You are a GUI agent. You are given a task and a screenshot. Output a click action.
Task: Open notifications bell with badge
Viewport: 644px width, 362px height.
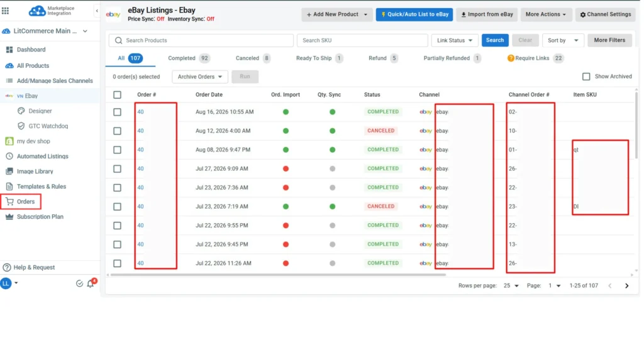tap(91, 283)
